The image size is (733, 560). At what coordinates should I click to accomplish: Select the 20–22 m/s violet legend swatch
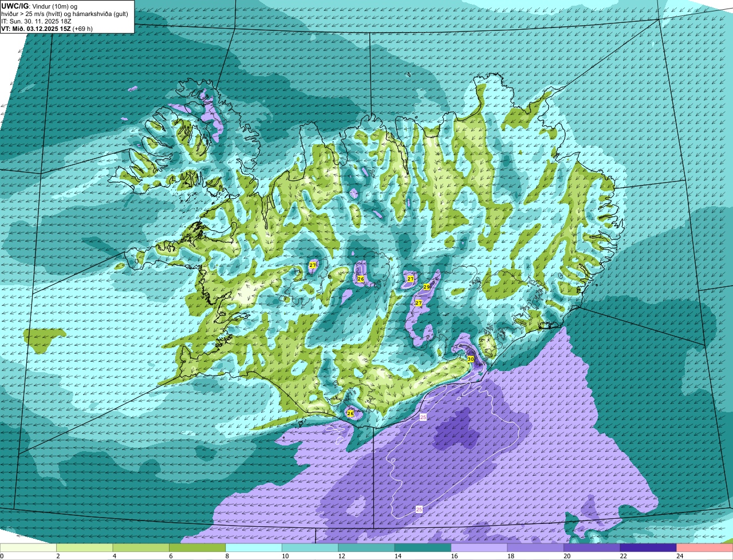(592, 547)
